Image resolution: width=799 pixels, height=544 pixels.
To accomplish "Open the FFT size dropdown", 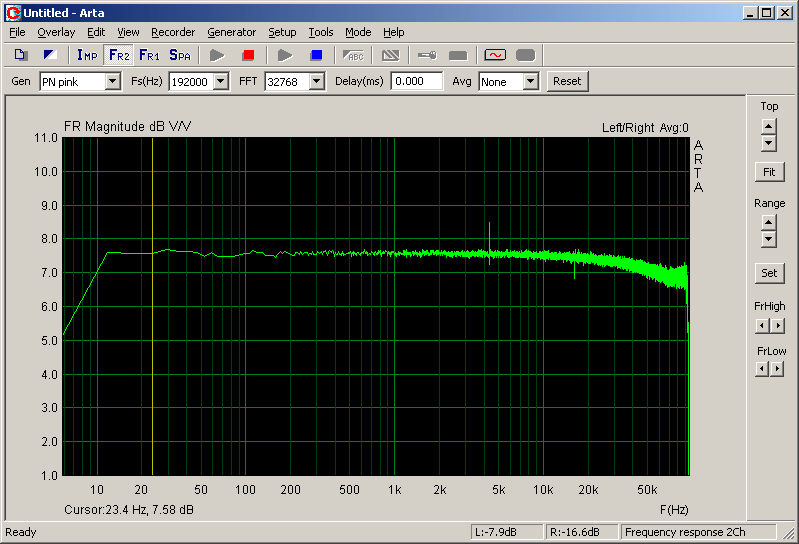I will point(317,82).
